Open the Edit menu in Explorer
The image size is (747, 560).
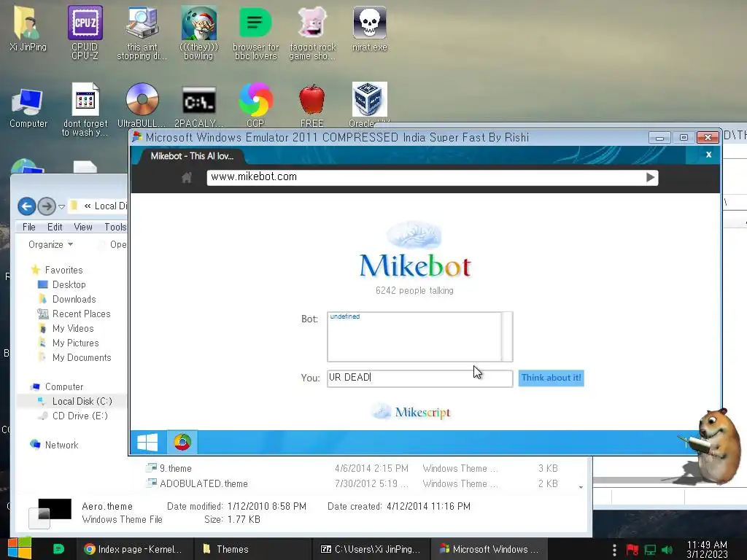coord(55,227)
